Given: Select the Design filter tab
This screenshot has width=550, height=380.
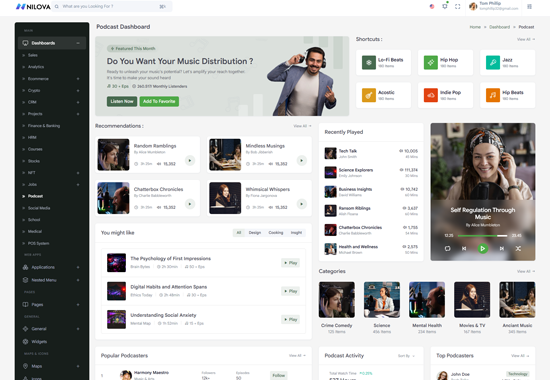Looking at the screenshot, I should point(255,233).
